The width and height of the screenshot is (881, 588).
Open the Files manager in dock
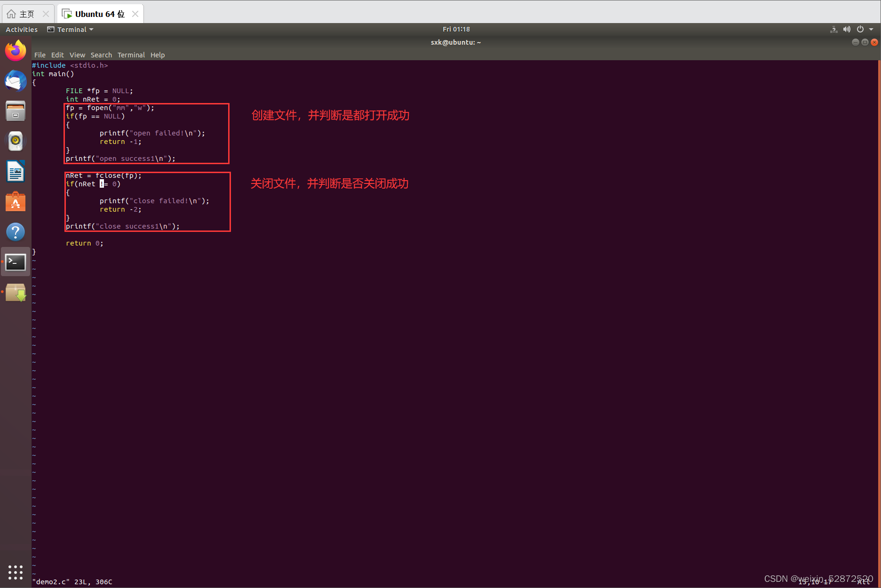click(16, 111)
